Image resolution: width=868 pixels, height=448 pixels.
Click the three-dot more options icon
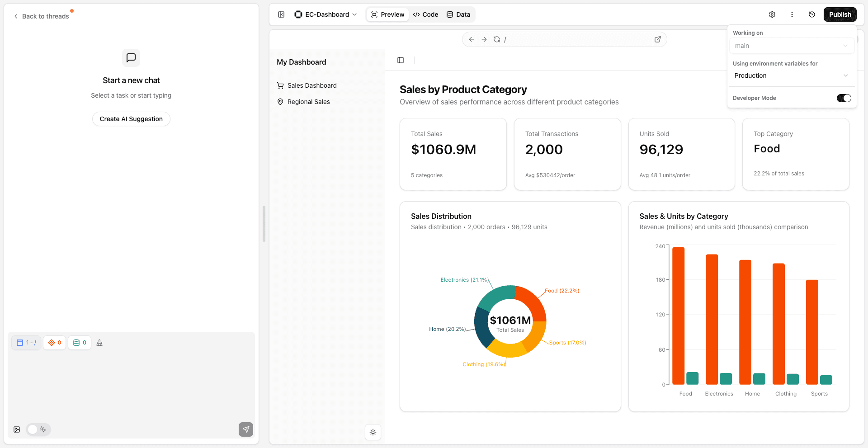coord(792,14)
